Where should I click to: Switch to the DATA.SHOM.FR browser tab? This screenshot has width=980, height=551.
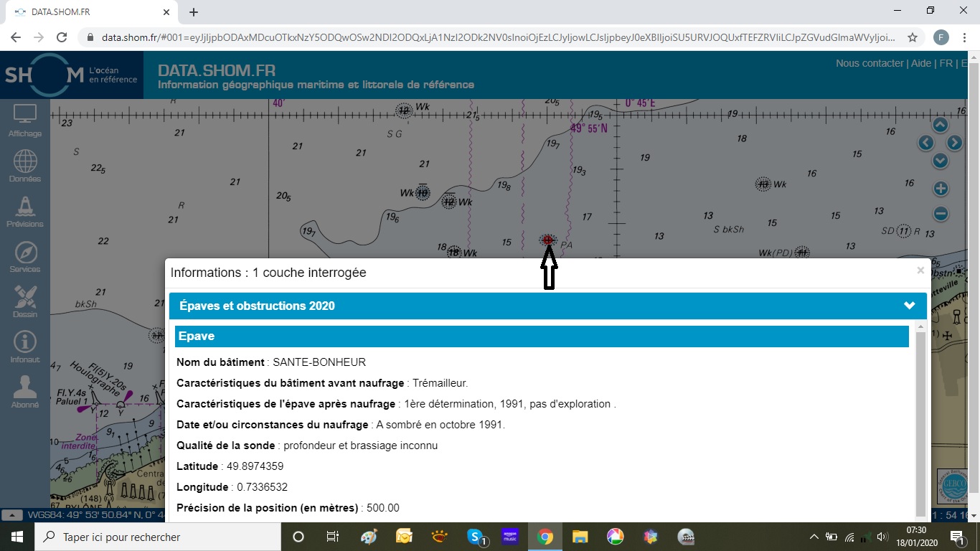(86, 11)
